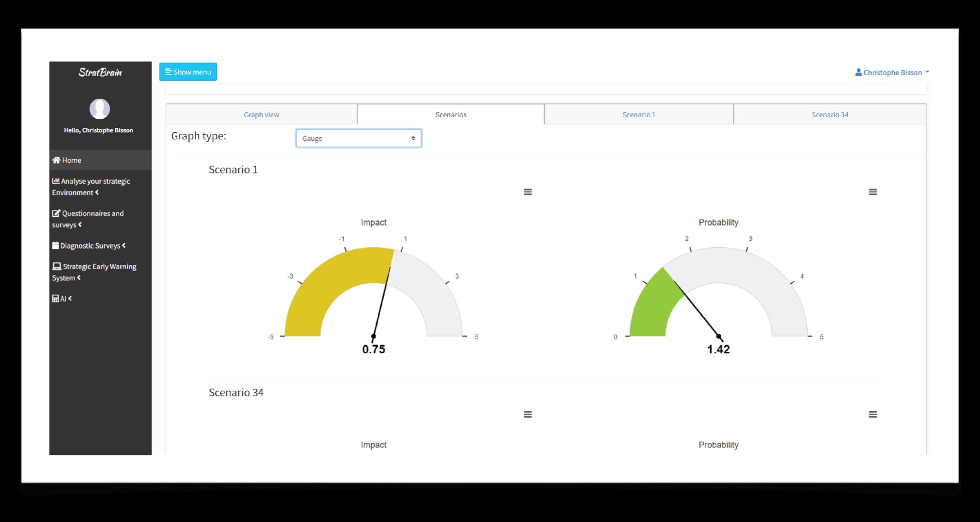Switch to the Graph view tab
Image resolution: width=980 pixels, height=522 pixels.
(x=261, y=115)
